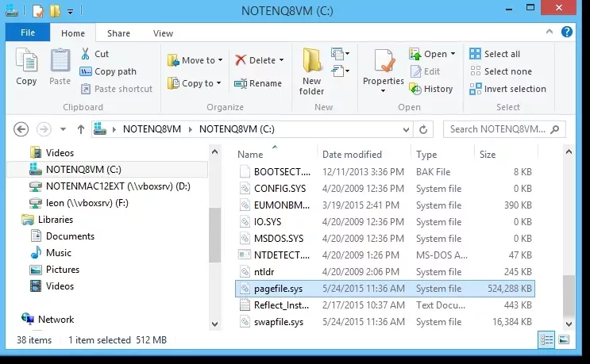Click the Forward navigation arrow
The width and height of the screenshot is (590, 364).
click(44, 129)
